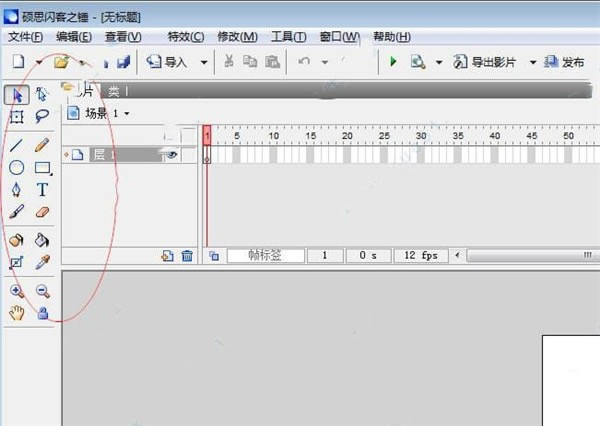Click the 导出影片 export movie button

click(x=489, y=62)
